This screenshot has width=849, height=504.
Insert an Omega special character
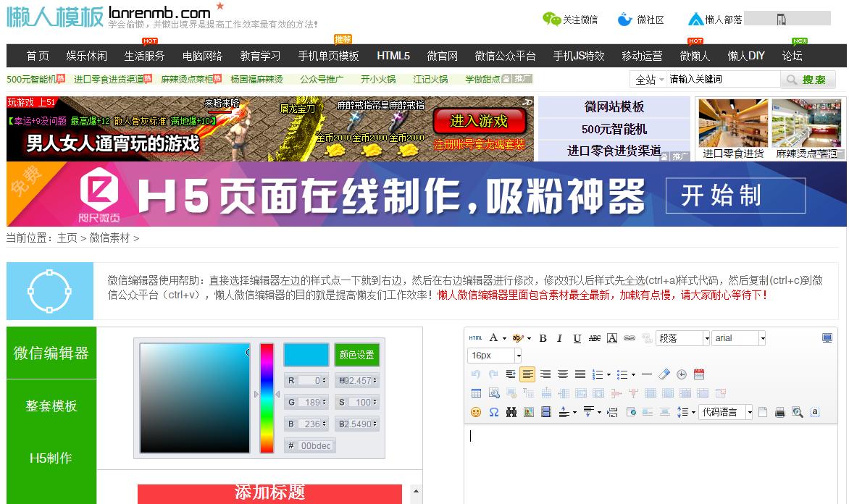pyautogui.click(x=493, y=411)
